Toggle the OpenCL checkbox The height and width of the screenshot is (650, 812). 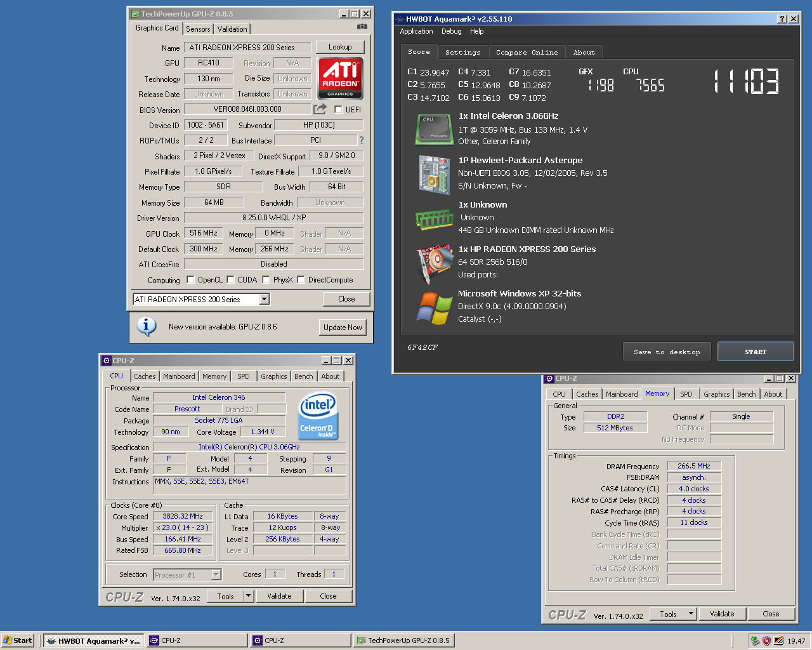pyautogui.click(x=190, y=279)
